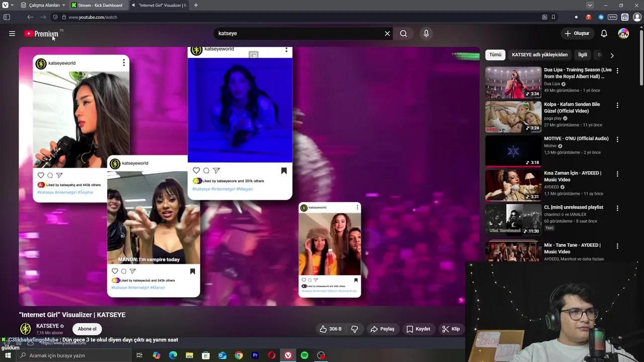This screenshot has height=362, width=644.
Task: Select the İlgili filter chip
Action: click(x=583, y=55)
